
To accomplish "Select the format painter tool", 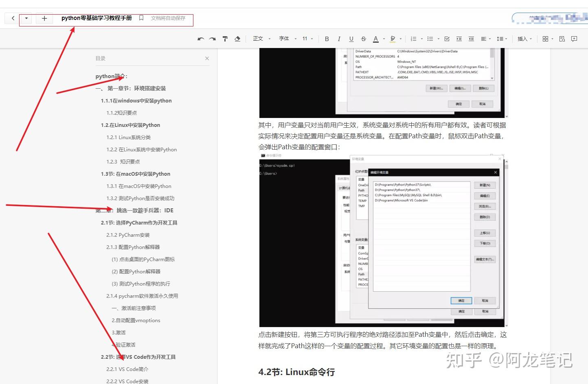I will tap(225, 39).
